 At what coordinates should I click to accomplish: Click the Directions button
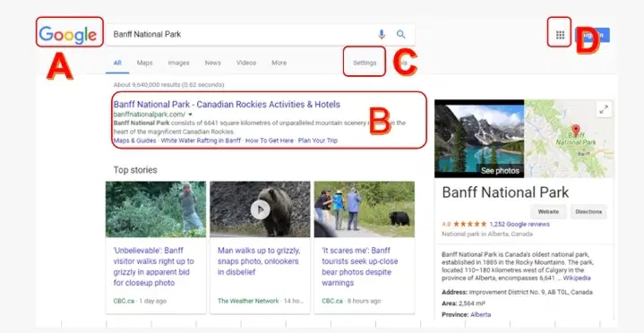tap(588, 212)
